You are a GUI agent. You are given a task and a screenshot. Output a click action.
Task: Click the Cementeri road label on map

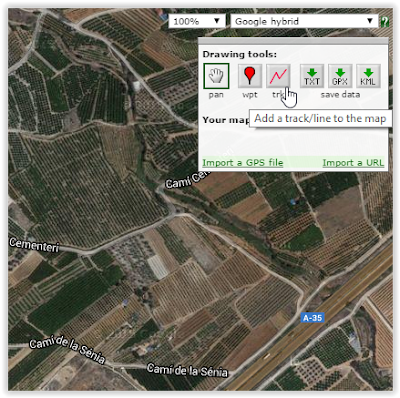(x=34, y=245)
